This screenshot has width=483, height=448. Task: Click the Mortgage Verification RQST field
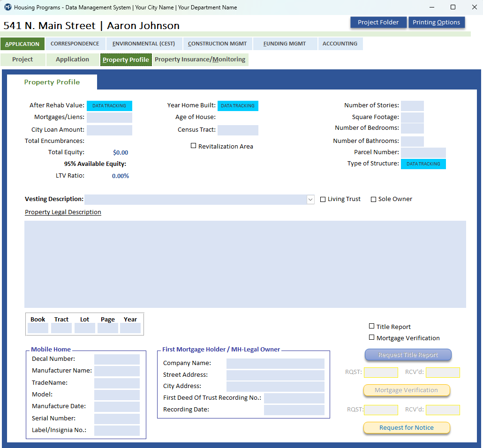(x=381, y=410)
